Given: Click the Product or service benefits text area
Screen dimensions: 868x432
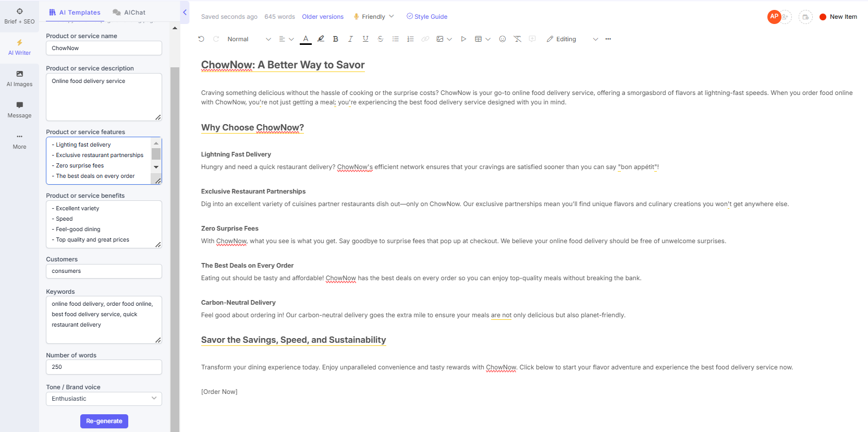Looking at the screenshot, I should [x=104, y=224].
